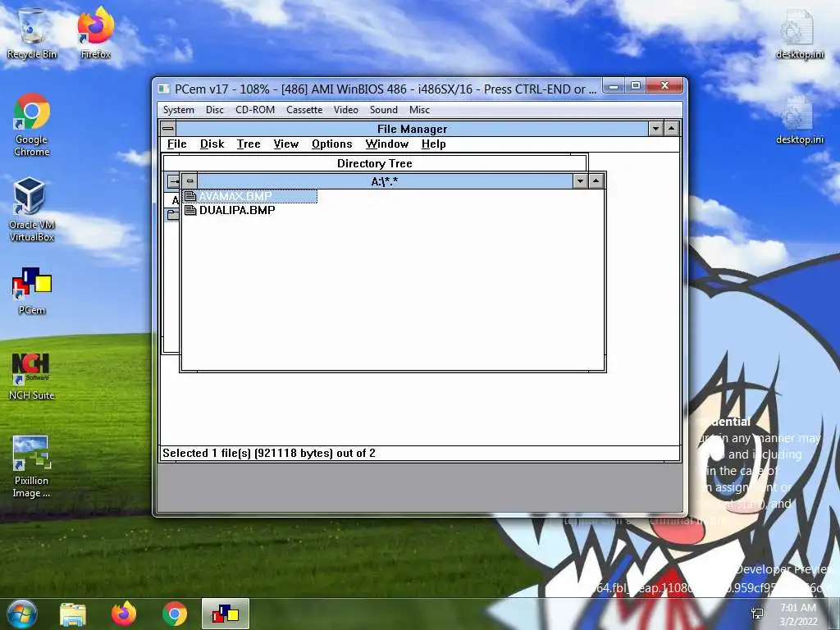This screenshot has height=630, width=840.
Task: Open the PCem Misc menu
Action: (419, 110)
